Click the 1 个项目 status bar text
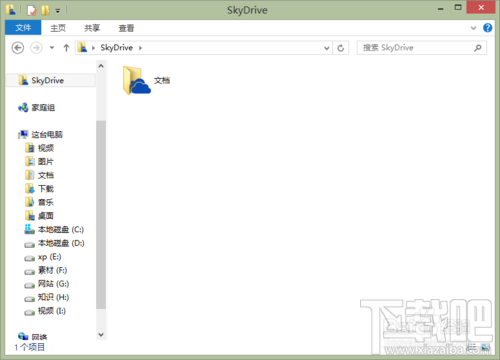500x360 pixels. coord(29,347)
